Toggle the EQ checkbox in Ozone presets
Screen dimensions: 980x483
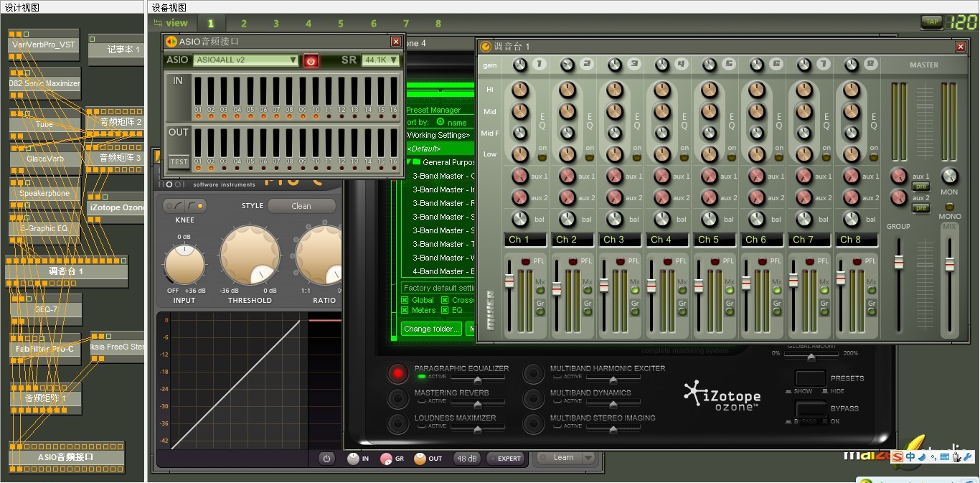[446, 310]
